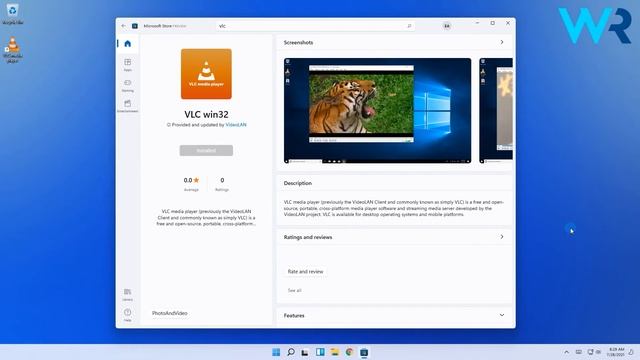640x360 pixels.
Task: Open the Windows Start menu
Action: [x=276, y=352]
